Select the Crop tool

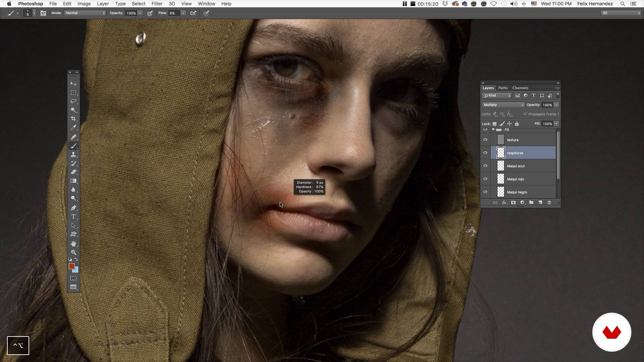click(x=73, y=119)
